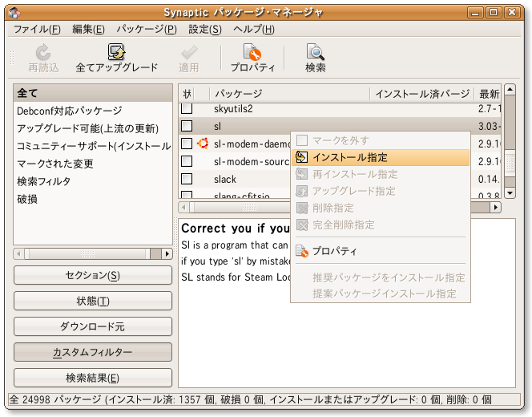Toggle checkbox for sl package

click(187, 126)
